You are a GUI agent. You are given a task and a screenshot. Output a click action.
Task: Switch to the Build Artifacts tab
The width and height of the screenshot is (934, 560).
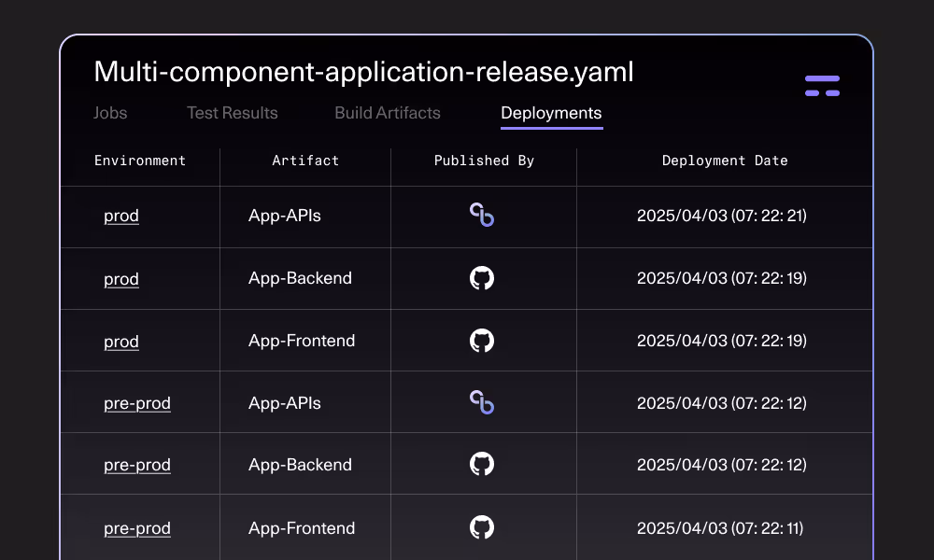pos(387,113)
